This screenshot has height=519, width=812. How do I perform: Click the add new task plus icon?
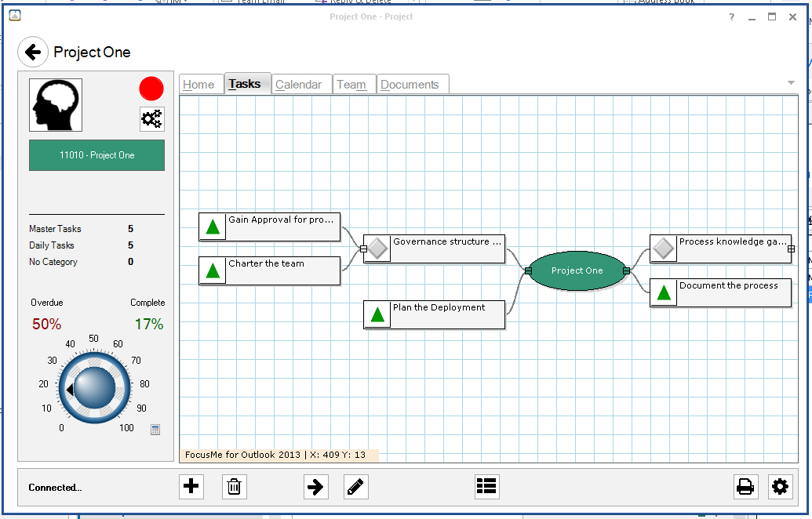[191, 486]
